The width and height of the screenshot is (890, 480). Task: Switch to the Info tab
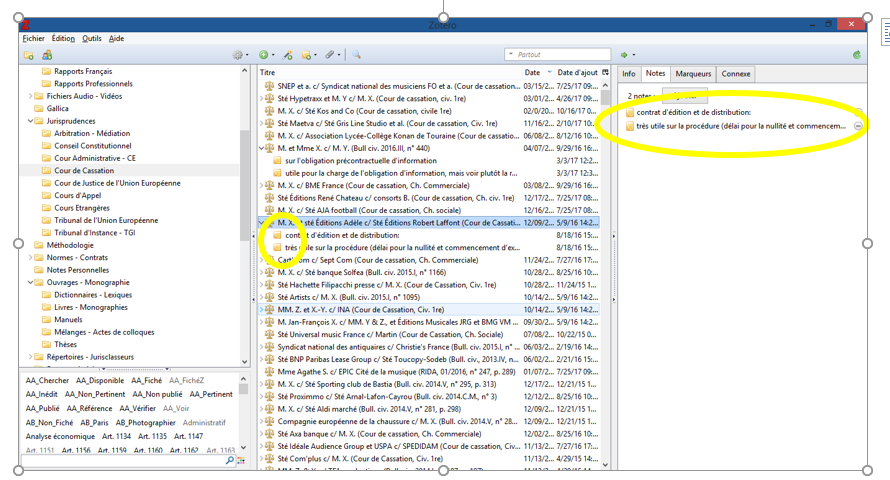click(628, 73)
